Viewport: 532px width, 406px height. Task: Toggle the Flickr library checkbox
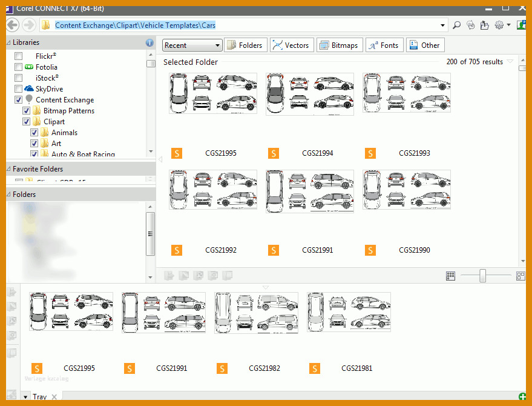pyautogui.click(x=19, y=56)
